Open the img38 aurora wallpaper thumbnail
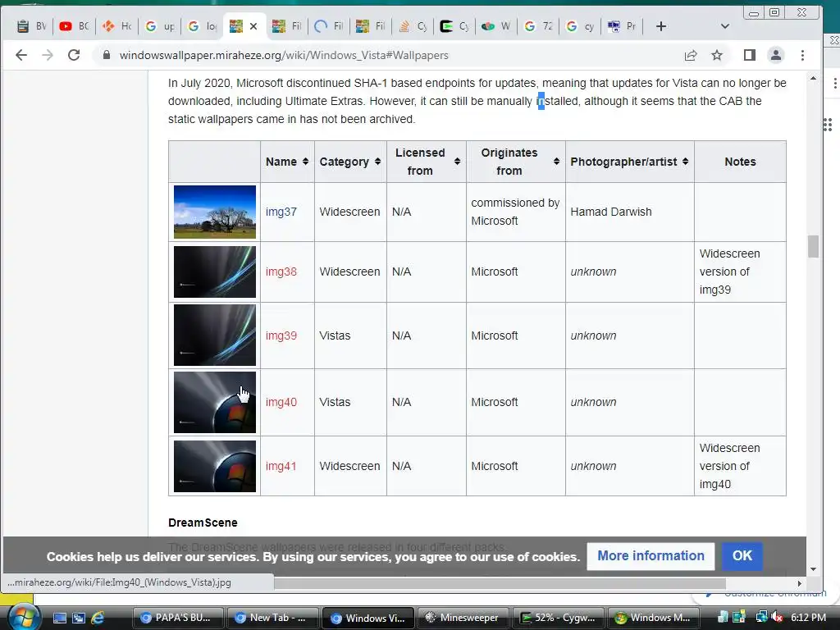Screen dimensions: 840x630 point(215,272)
